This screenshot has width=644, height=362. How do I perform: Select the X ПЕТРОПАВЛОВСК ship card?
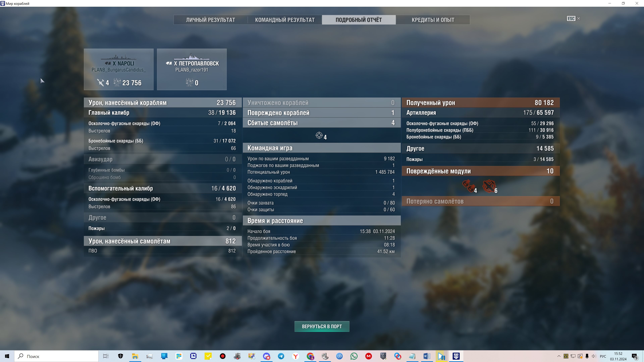click(192, 69)
